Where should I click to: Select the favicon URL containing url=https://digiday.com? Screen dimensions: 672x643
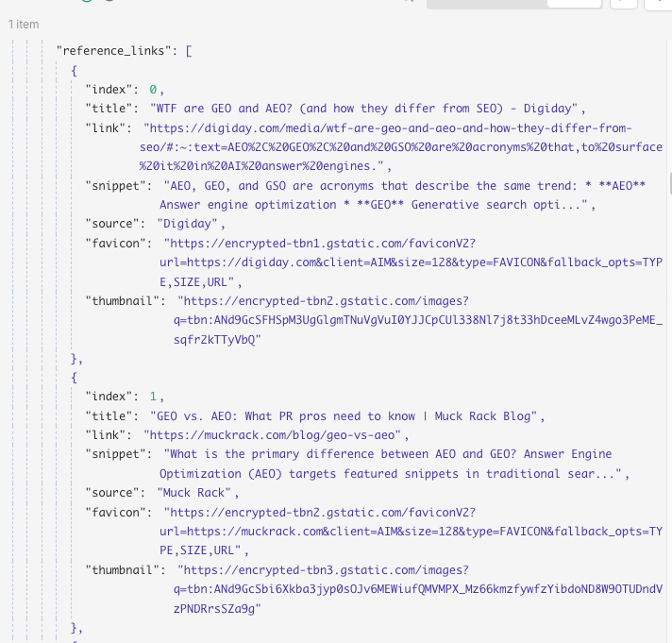(x=411, y=262)
